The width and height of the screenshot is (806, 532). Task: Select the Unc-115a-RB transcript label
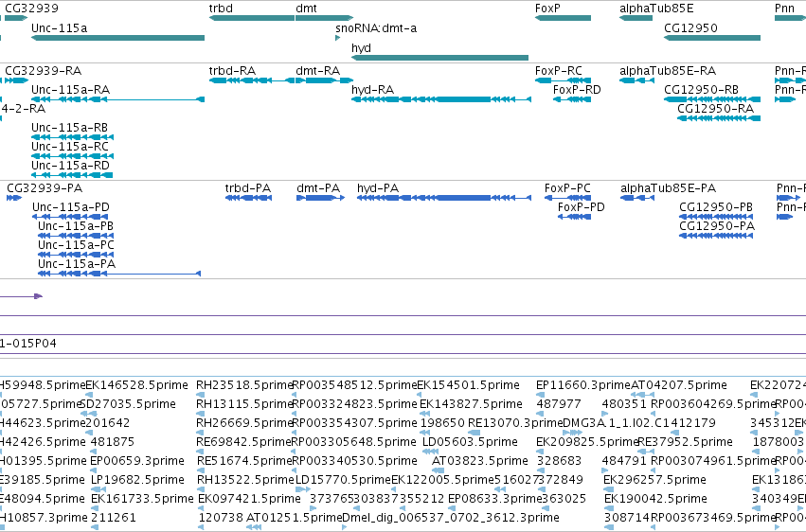pyautogui.click(x=70, y=128)
